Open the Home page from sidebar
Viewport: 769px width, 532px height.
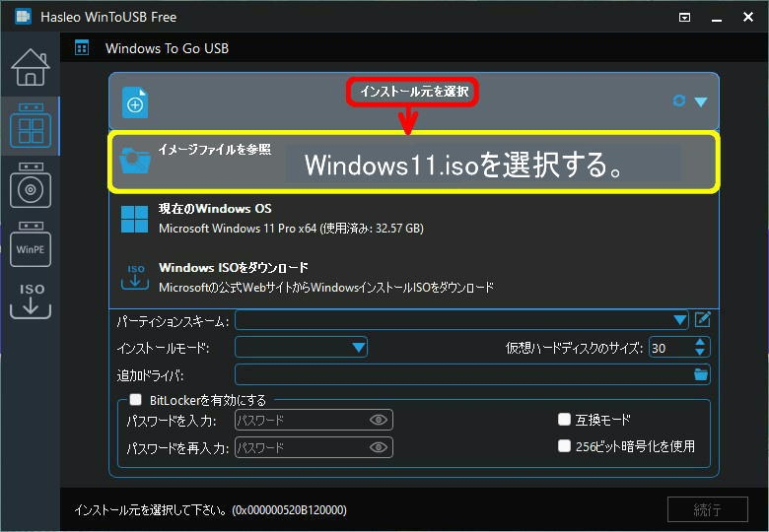(x=31, y=67)
